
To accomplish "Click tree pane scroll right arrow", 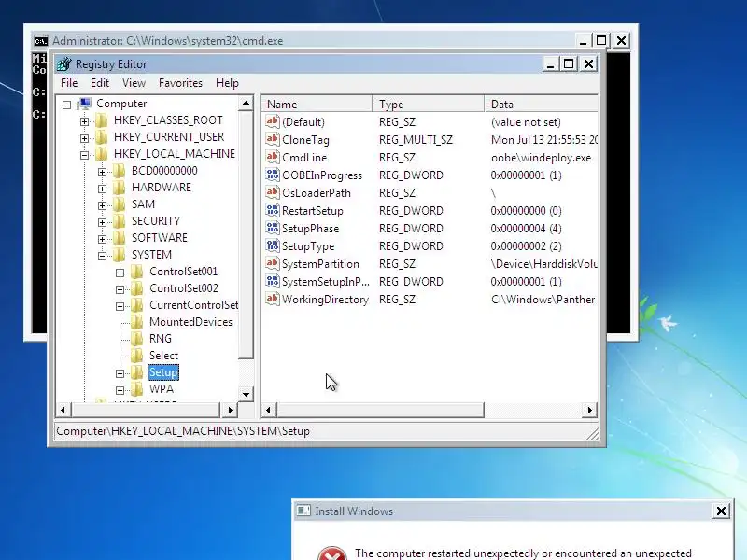I will [x=231, y=410].
